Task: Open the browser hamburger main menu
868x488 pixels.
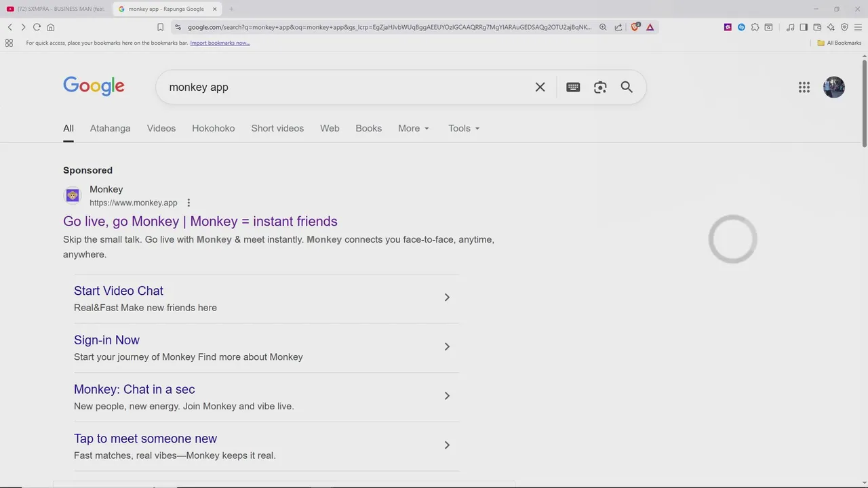Action: [x=858, y=27]
